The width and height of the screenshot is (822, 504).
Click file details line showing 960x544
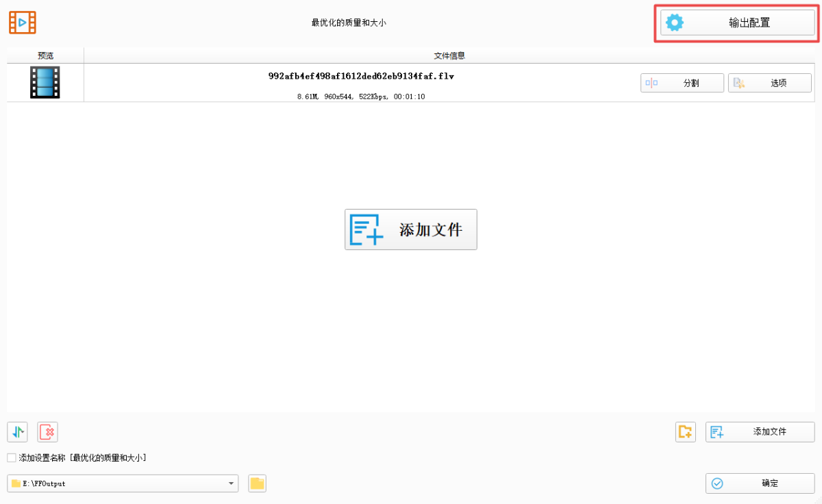coord(361,97)
